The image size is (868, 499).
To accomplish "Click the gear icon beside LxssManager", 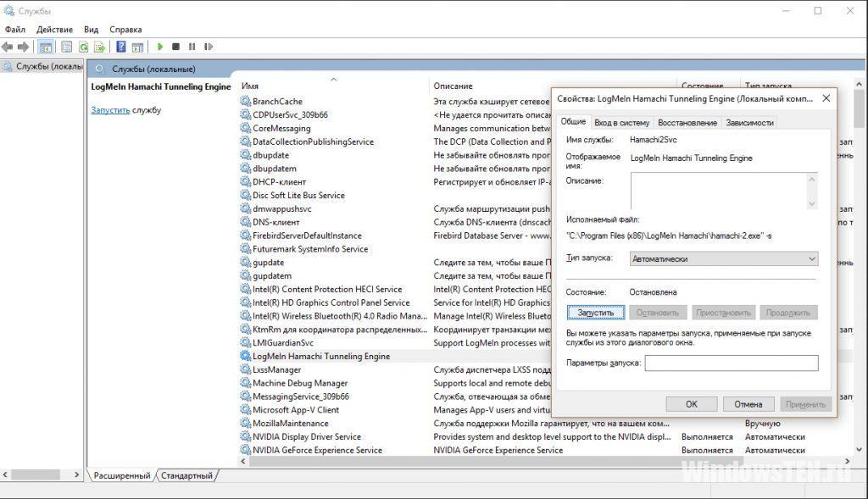I will [x=245, y=369].
